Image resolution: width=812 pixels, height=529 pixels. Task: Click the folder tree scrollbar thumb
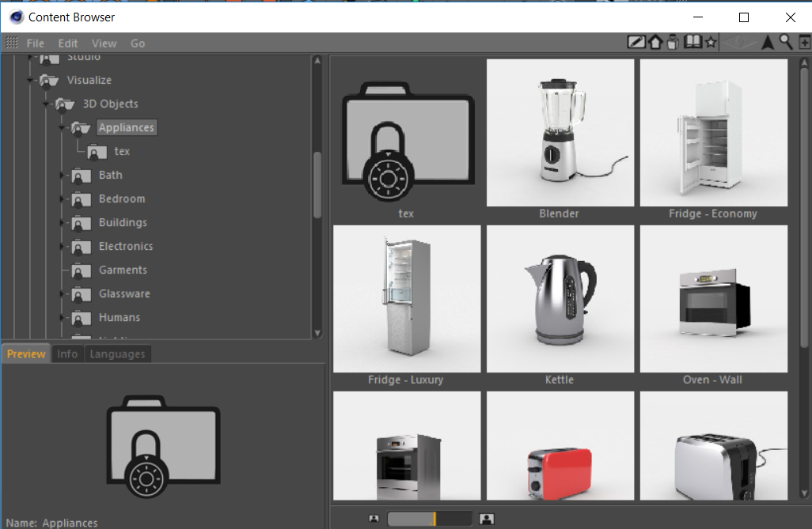coord(317,185)
